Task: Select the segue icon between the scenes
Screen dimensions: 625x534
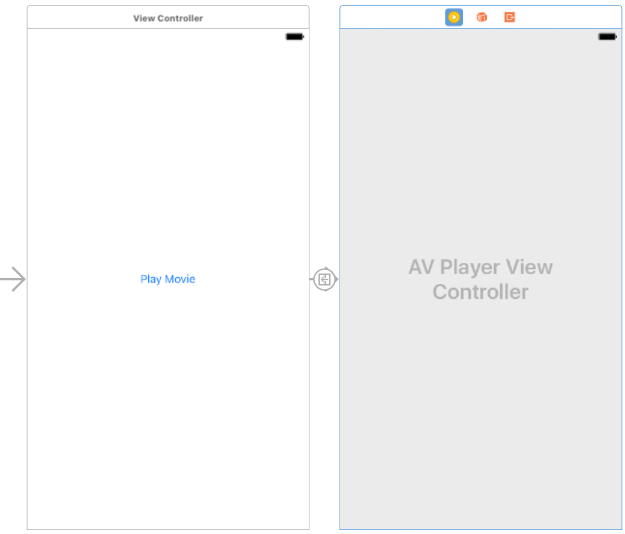Action: (324, 279)
